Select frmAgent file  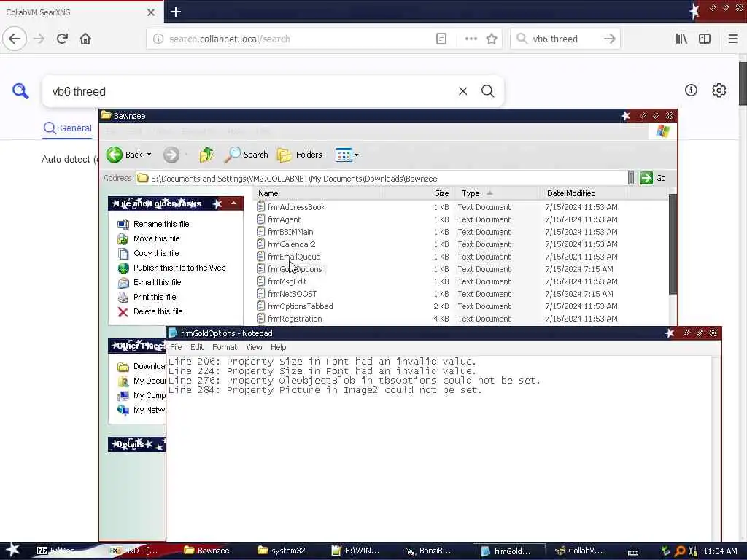pos(284,219)
